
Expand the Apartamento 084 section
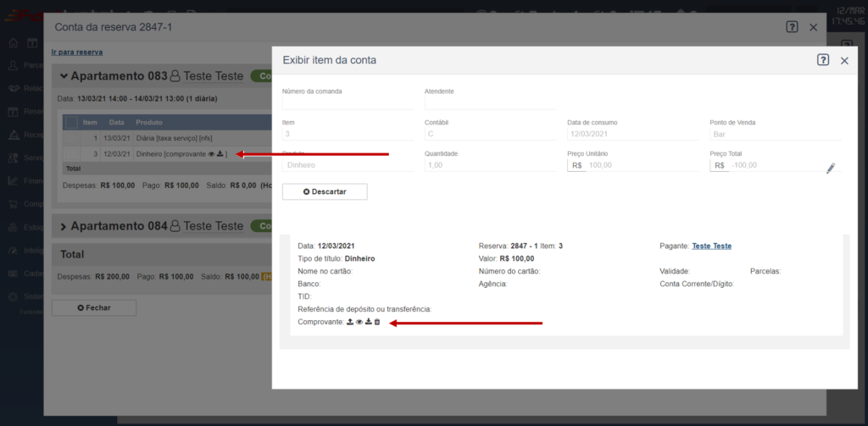[64, 226]
